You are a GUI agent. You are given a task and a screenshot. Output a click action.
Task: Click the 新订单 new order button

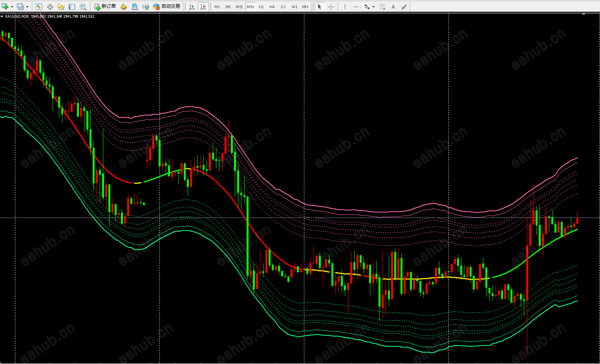coord(105,7)
